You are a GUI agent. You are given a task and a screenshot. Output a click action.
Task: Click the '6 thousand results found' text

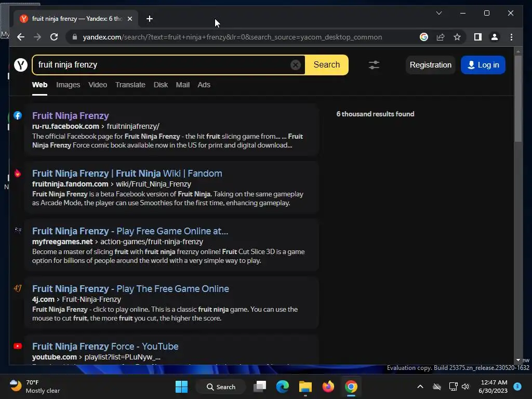click(x=375, y=114)
